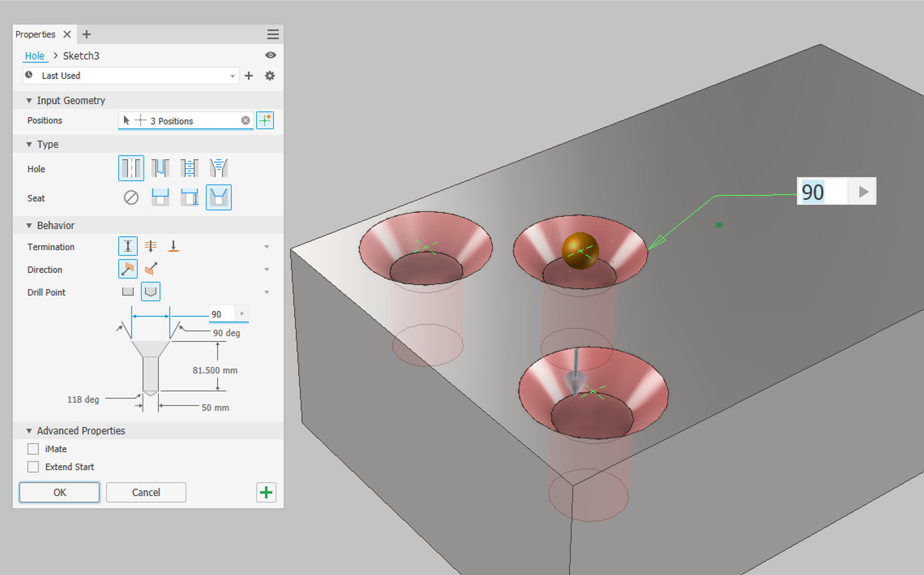Select the taper tapped hole type icon

click(218, 168)
